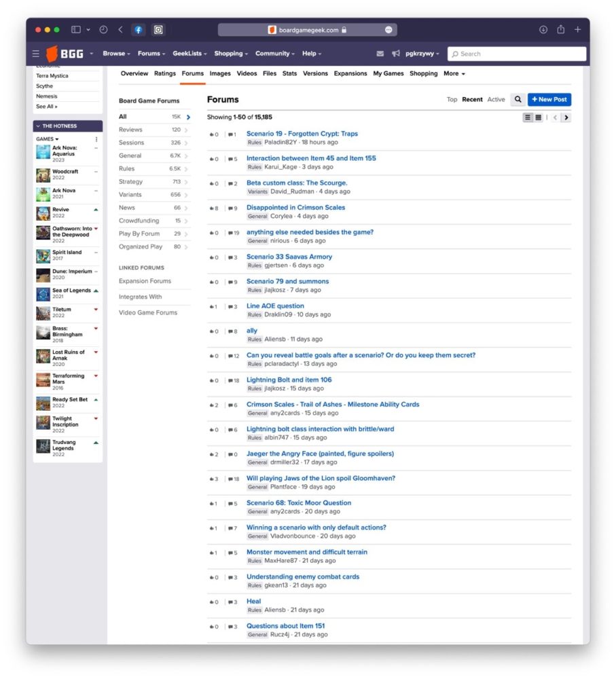Open notifications megaphone icon
The width and height of the screenshot is (616, 679).
tap(396, 54)
